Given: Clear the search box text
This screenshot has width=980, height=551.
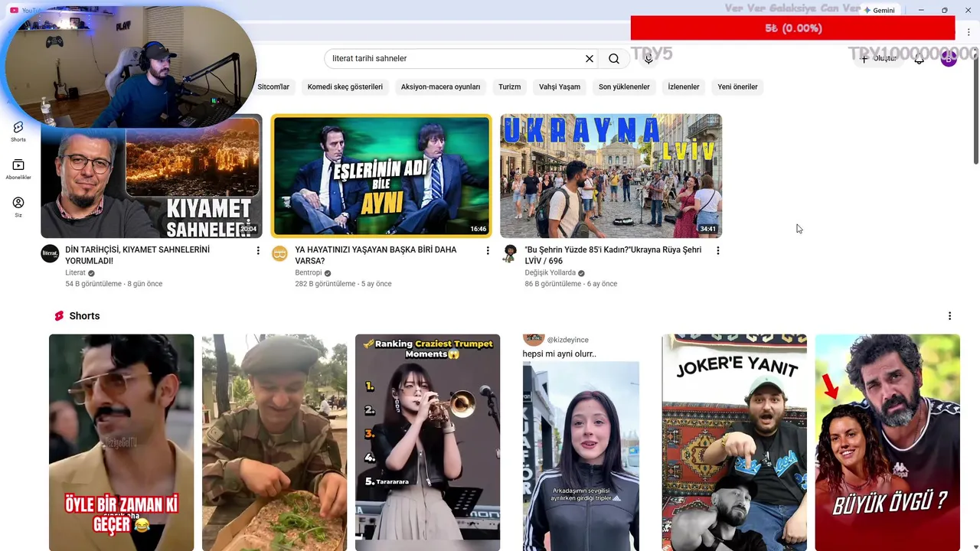Looking at the screenshot, I should [590, 59].
